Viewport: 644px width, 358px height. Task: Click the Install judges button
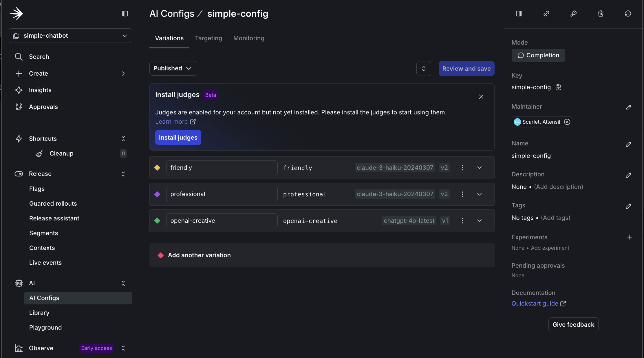click(178, 137)
